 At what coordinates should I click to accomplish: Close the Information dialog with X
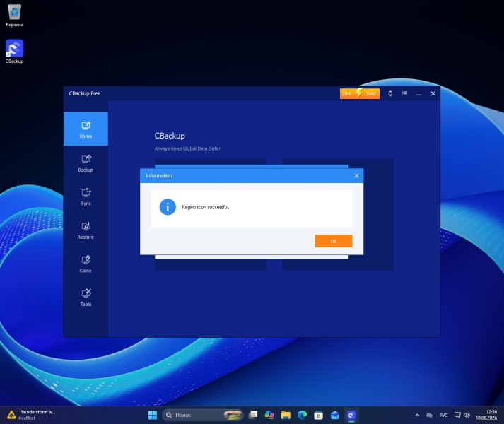(x=356, y=175)
